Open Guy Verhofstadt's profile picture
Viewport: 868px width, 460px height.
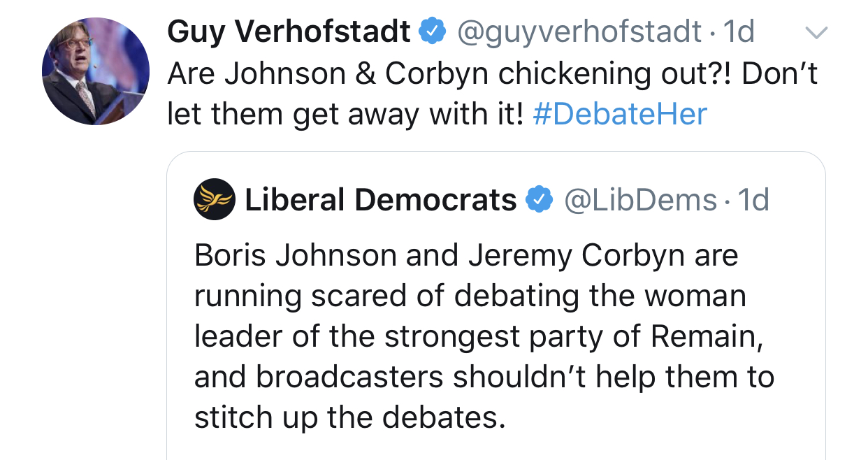(x=96, y=72)
